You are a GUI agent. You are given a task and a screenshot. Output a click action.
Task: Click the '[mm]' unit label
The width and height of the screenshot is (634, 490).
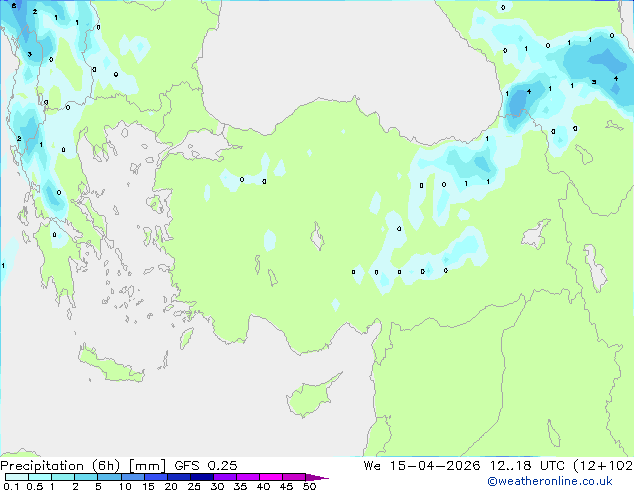click(147, 466)
